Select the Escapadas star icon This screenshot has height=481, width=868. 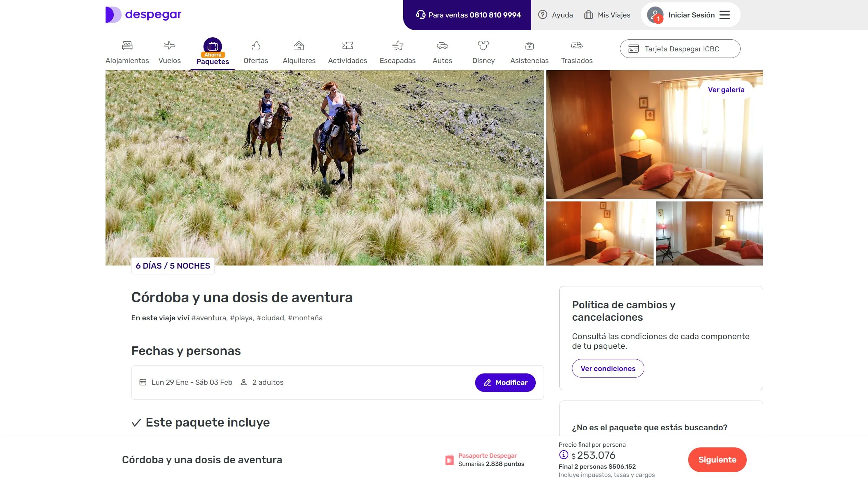tap(398, 45)
